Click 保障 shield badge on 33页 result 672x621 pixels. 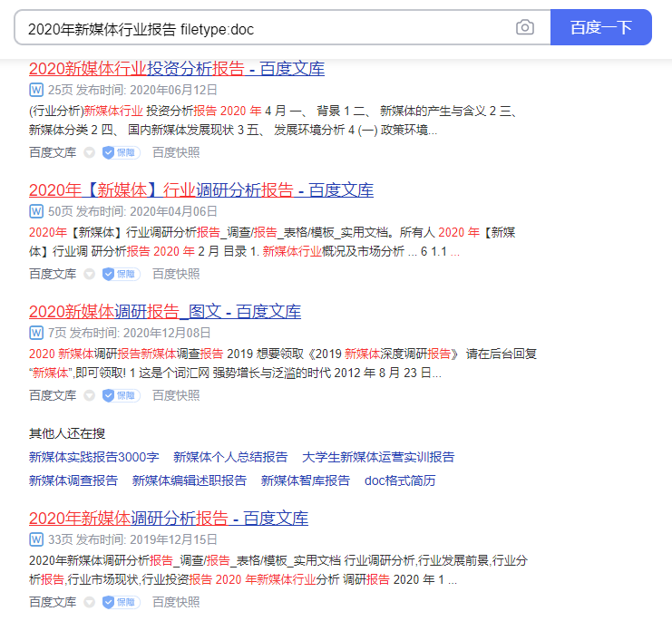pos(122,602)
